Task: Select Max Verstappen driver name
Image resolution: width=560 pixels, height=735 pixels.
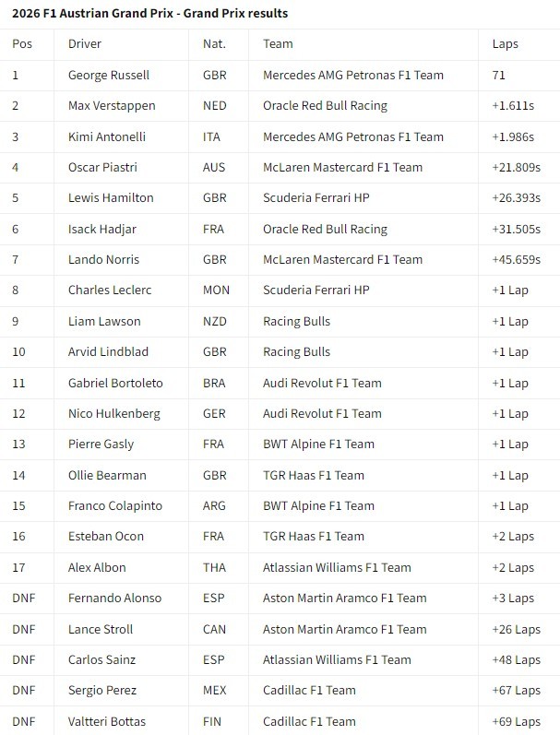Action: [111, 106]
